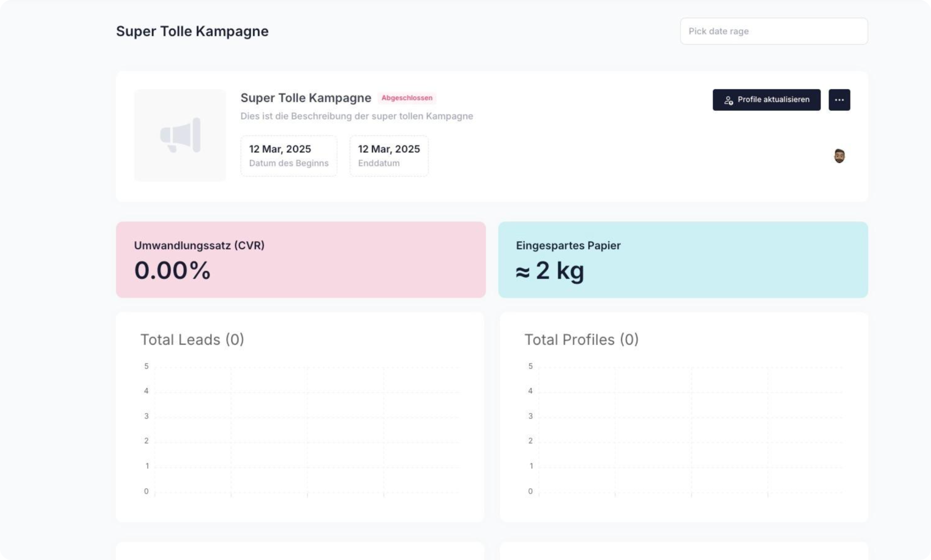Click the megaphone campaign placeholder image
Screen dimensions: 931x560
180,135
